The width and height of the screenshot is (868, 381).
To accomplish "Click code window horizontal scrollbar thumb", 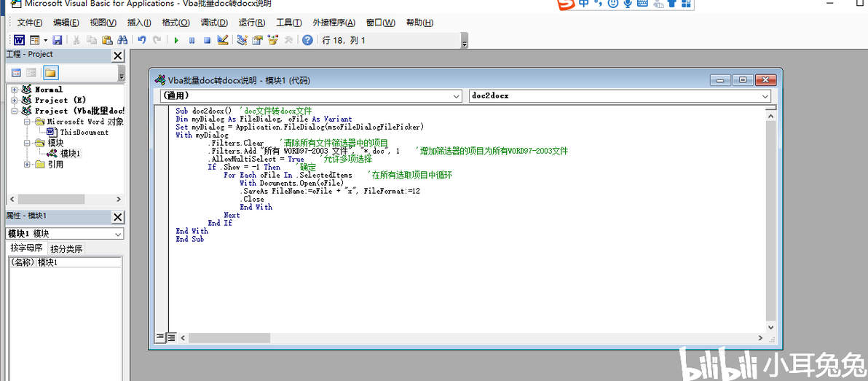I will pyautogui.click(x=229, y=337).
